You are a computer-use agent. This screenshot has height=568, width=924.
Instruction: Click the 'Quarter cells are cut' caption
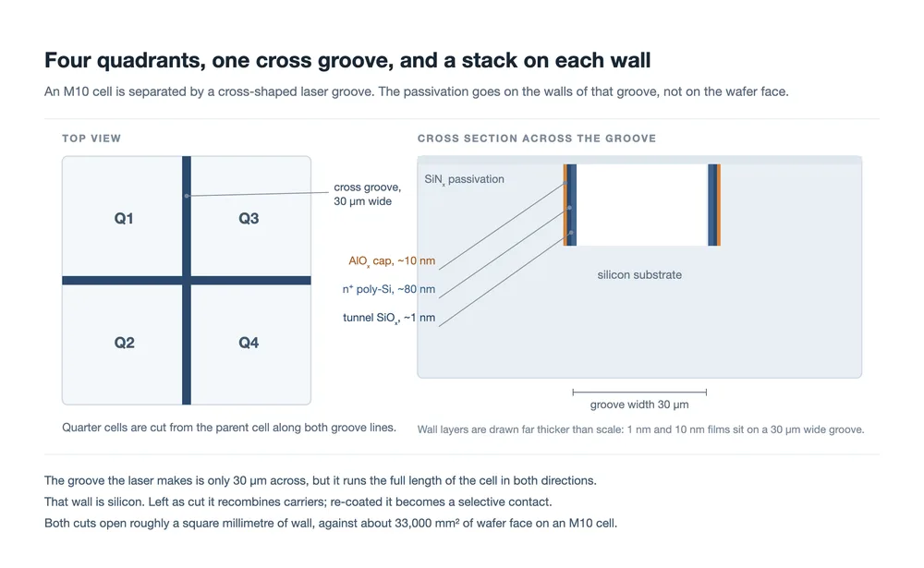tap(229, 428)
